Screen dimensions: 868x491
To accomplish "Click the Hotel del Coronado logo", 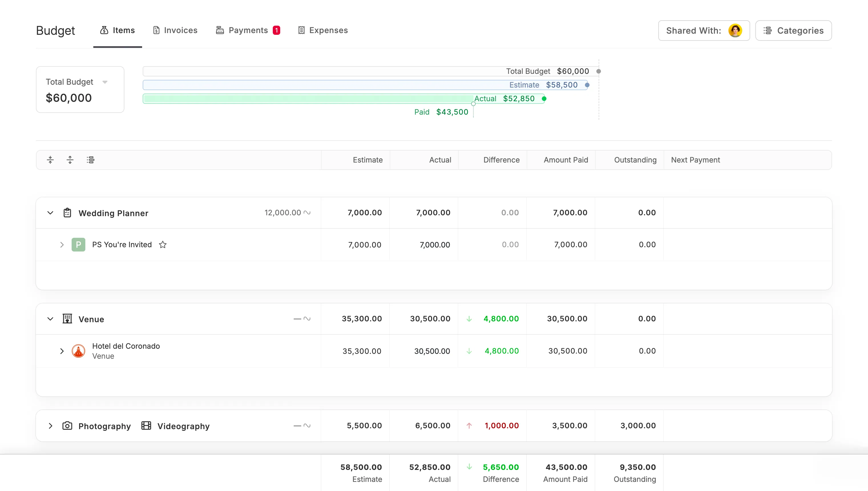I will tap(78, 351).
